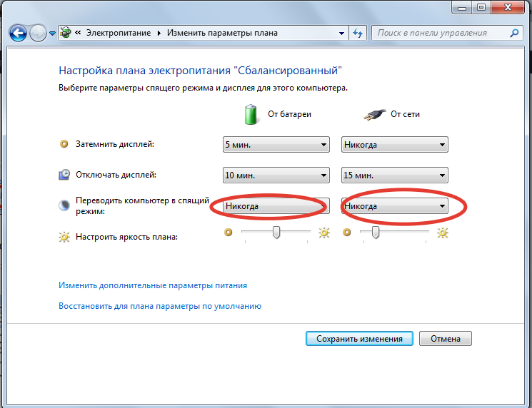
Task: Click Восстановить для плана параметры по умолчанию
Action: pyautogui.click(x=160, y=306)
